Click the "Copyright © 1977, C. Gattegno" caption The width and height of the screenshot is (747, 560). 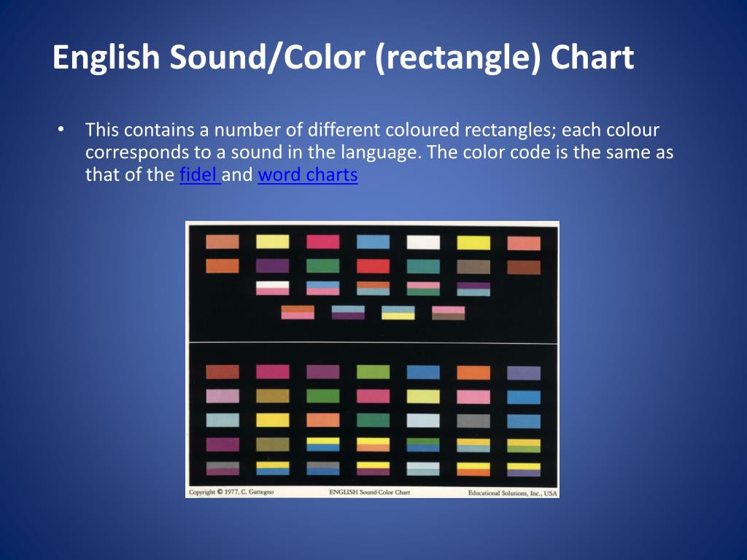(x=231, y=492)
